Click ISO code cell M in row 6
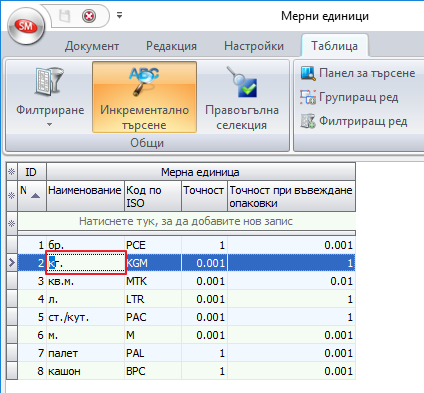Viewport: 424px width, 393px height. pos(153,335)
